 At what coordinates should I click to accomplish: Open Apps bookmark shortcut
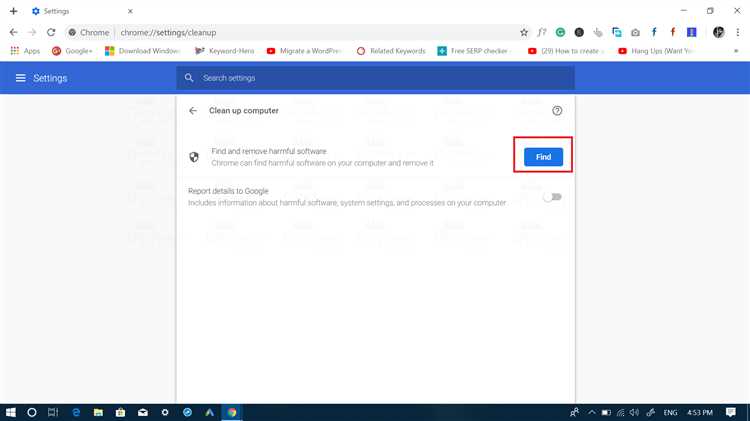pyautogui.click(x=25, y=51)
